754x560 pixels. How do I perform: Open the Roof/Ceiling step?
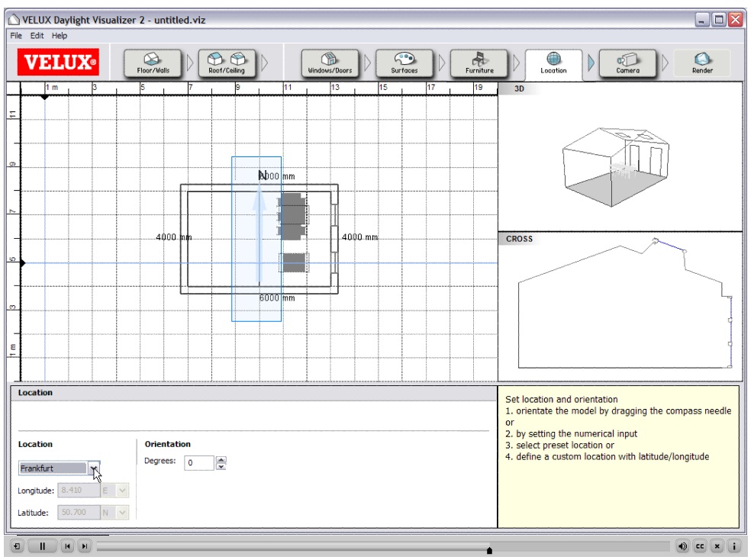[x=227, y=63]
